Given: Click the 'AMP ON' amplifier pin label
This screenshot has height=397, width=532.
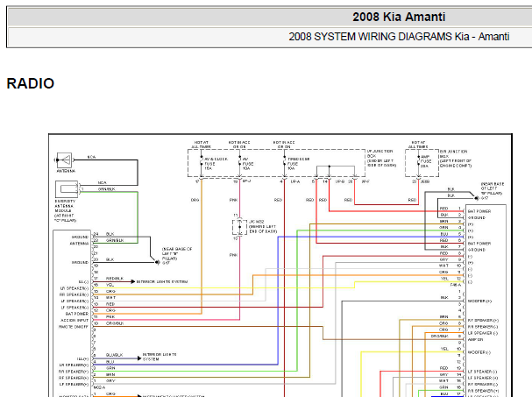Looking at the screenshot, I should (475, 340).
